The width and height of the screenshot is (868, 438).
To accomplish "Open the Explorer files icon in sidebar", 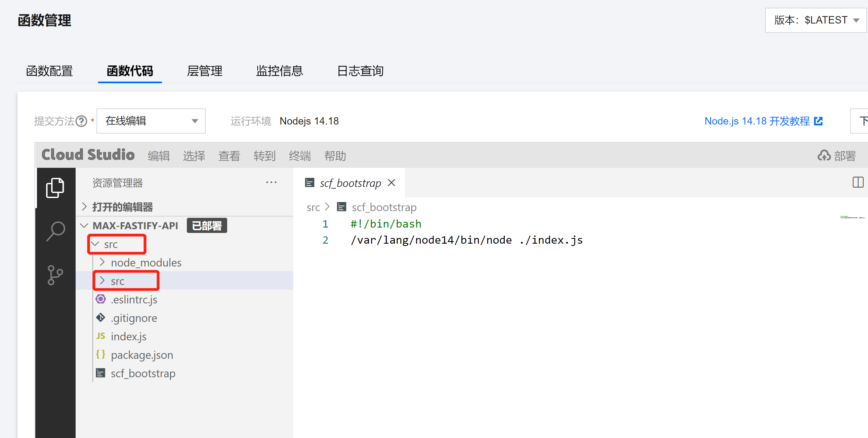I will pos(55,188).
